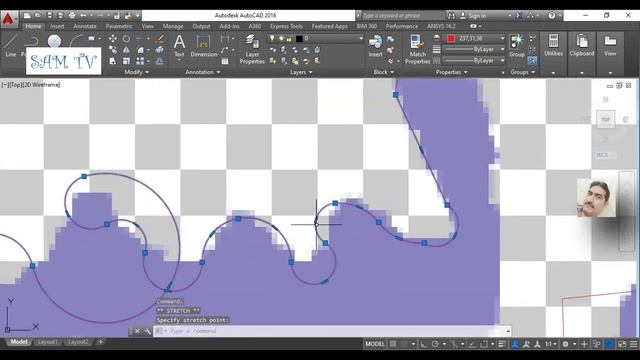The image size is (640, 360).
Task: Open the Utilities panel
Action: [553, 46]
